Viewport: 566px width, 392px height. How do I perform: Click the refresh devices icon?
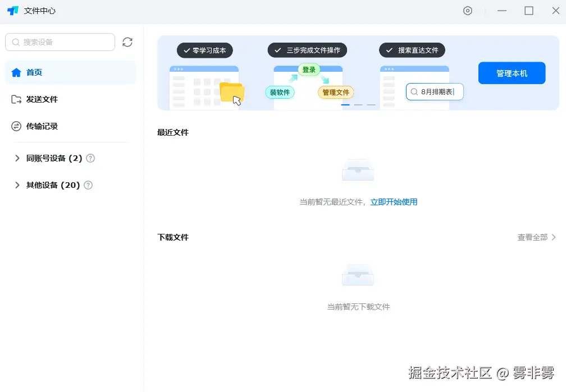(127, 42)
